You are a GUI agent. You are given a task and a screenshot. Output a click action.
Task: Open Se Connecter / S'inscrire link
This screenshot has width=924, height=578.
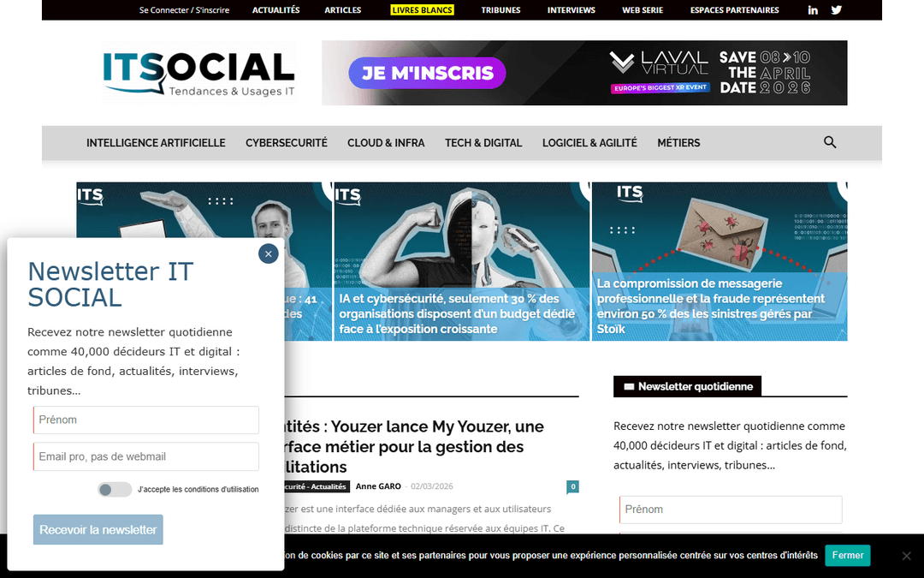click(x=184, y=10)
